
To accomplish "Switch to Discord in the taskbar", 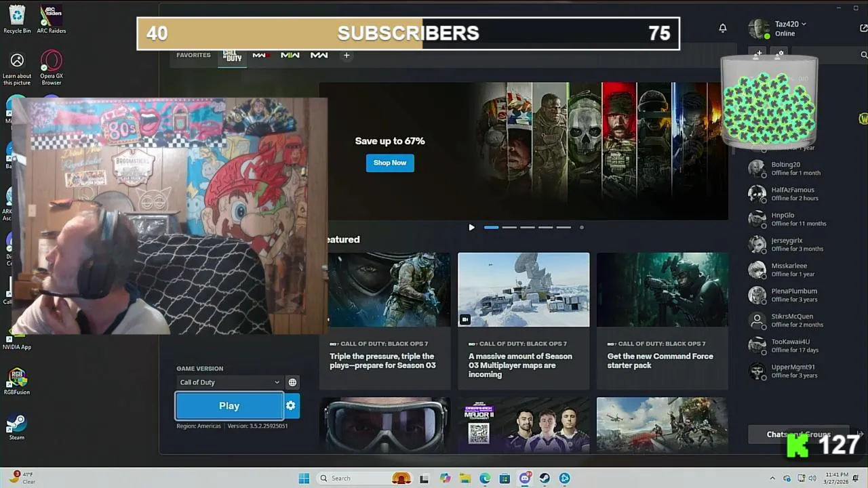I will [x=525, y=479].
